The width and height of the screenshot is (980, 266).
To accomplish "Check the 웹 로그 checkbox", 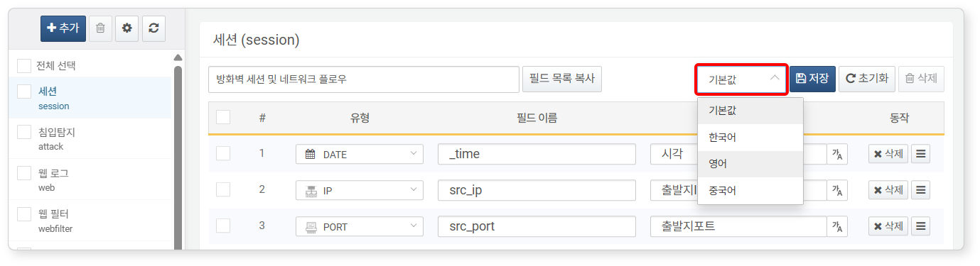I will (x=24, y=173).
